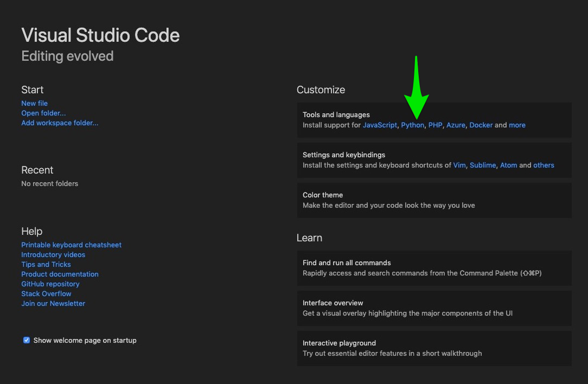Image resolution: width=588 pixels, height=384 pixels.
Task: Install Sublime keyboard shortcuts
Action: coord(483,165)
